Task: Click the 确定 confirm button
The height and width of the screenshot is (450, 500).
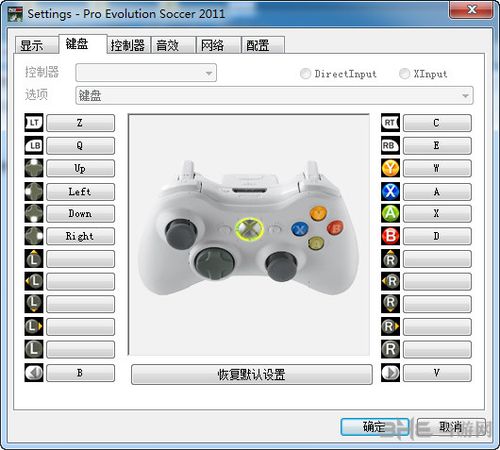Action: (375, 427)
